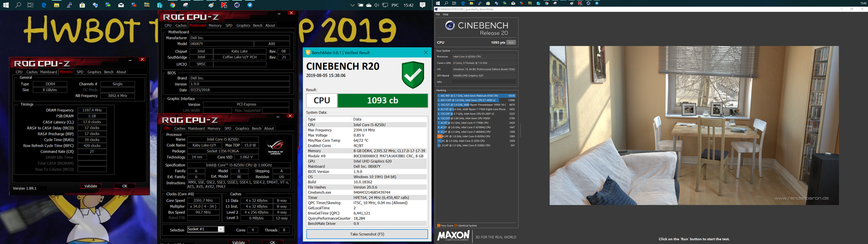Open Graphics tab in CPU-Z Memory window

click(94, 72)
